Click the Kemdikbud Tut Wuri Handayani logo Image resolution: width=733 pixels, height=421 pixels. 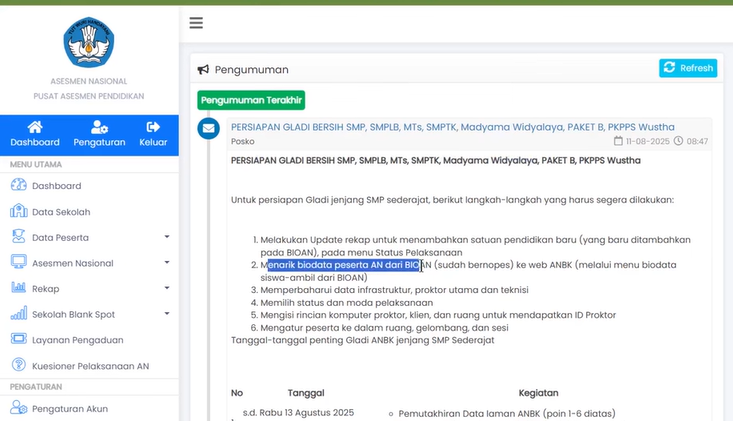[x=89, y=43]
